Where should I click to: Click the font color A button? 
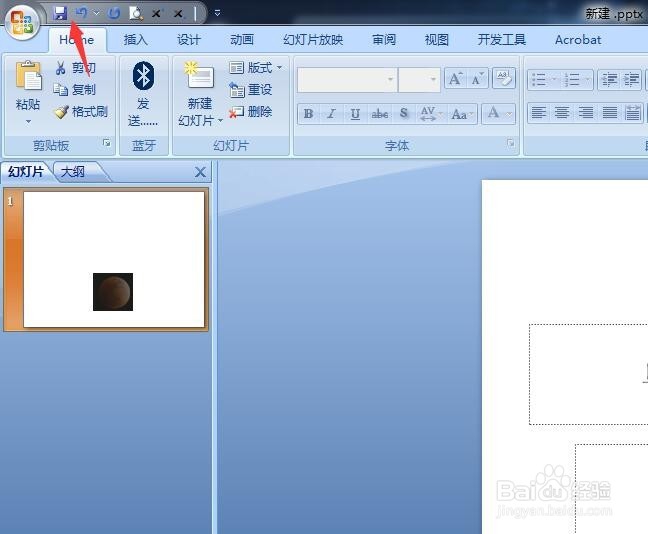click(x=493, y=113)
